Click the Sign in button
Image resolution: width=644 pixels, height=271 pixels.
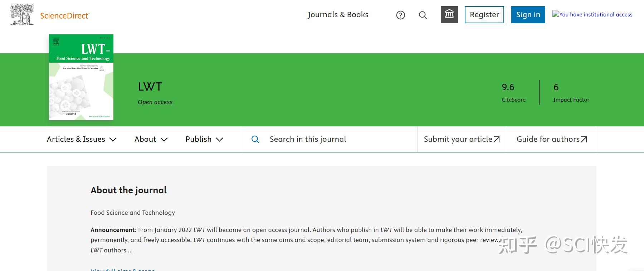click(x=528, y=15)
